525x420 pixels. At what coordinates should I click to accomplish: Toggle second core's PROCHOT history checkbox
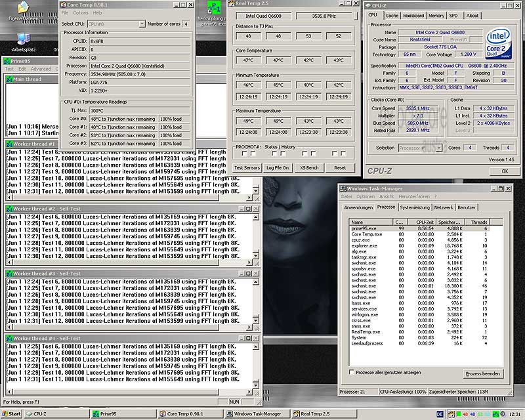[x=283, y=154]
